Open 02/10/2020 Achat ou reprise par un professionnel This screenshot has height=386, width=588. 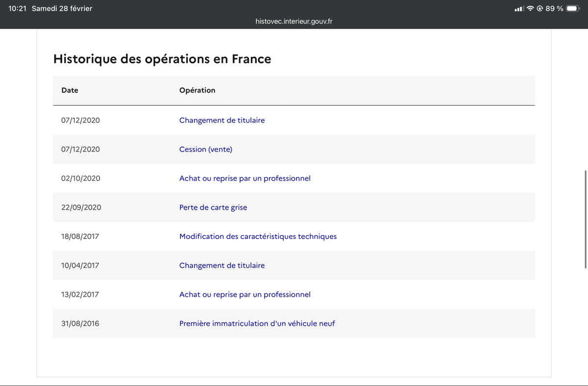click(245, 178)
